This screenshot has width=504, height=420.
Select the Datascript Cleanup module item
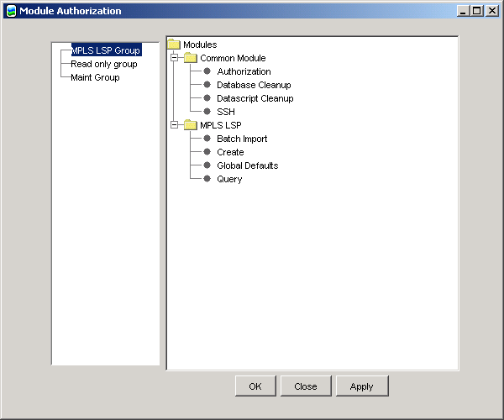255,98
